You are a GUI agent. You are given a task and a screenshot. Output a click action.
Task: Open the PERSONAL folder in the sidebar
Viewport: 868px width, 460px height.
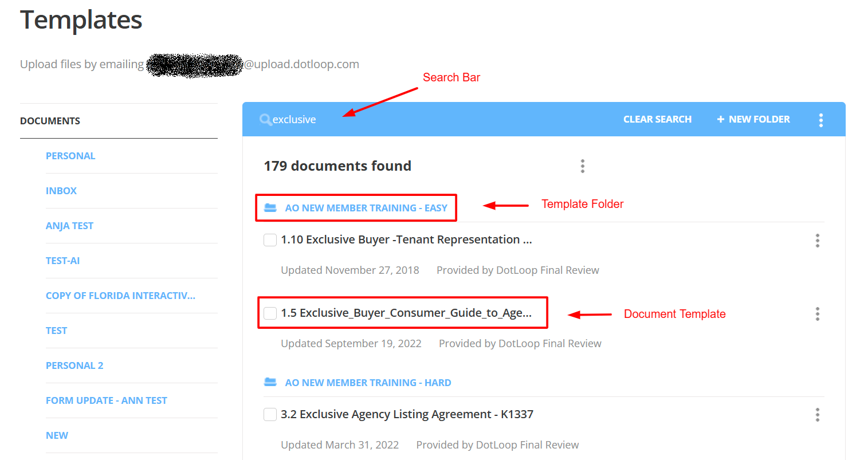(70, 155)
